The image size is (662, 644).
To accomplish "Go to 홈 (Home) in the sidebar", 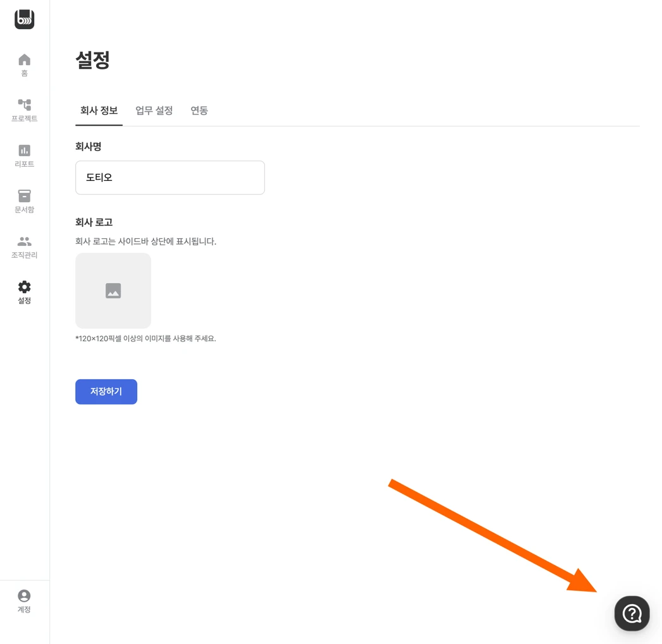I will (24, 60).
